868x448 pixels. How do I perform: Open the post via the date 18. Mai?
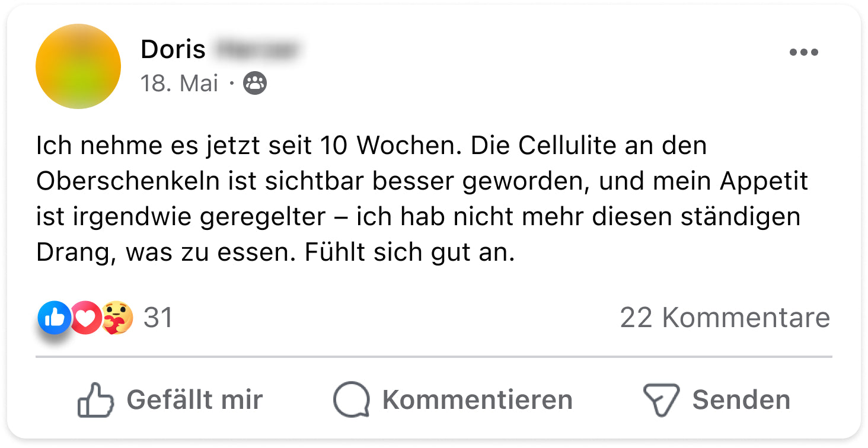tap(180, 84)
